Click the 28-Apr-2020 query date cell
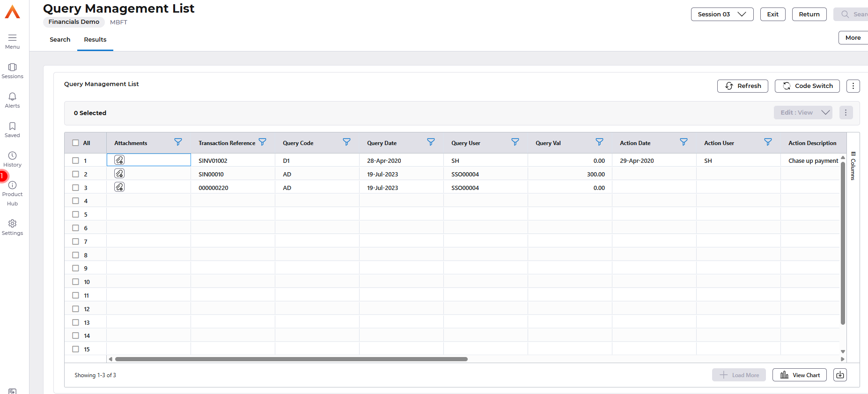The width and height of the screenshot is (868, 394). pyautogui.click(x=401, y=161)
